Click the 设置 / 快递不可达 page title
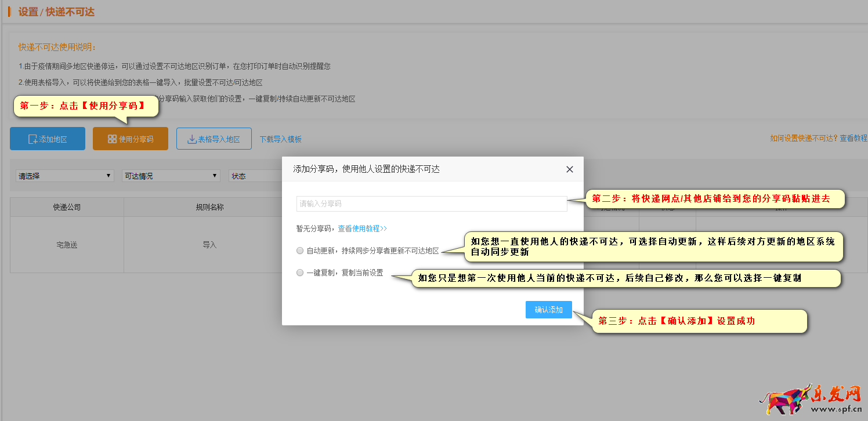This screenshot has height=421, width=868. 56,12
